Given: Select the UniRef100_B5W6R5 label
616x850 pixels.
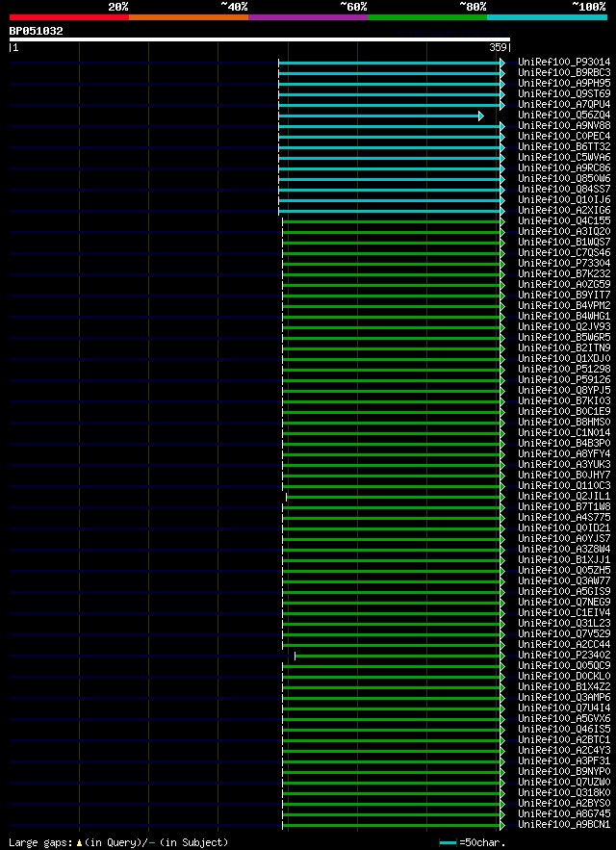Looking at the screenshot, I should coord(564,338).
